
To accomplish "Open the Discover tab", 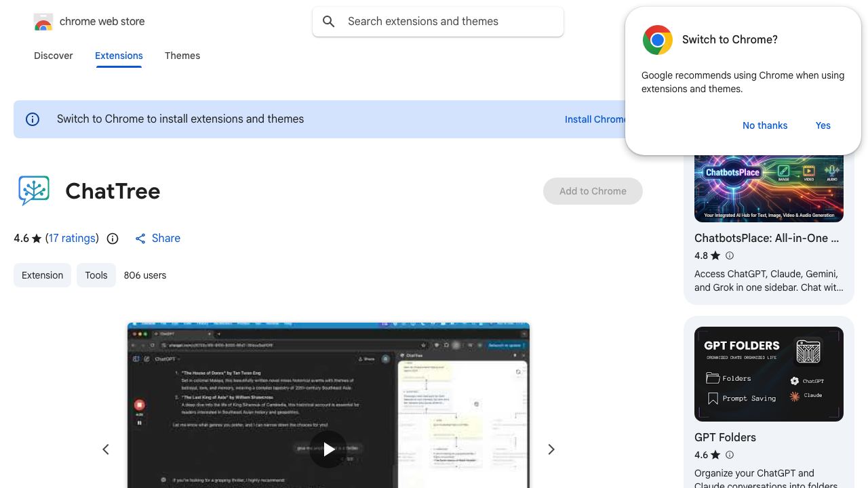I will pyautogui.click(x=54, y=56).
